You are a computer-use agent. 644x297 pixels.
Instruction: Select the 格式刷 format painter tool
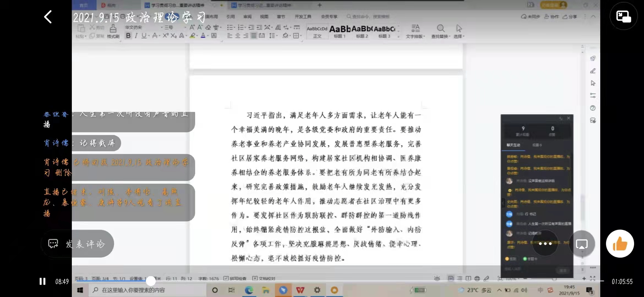click(113, 31)
